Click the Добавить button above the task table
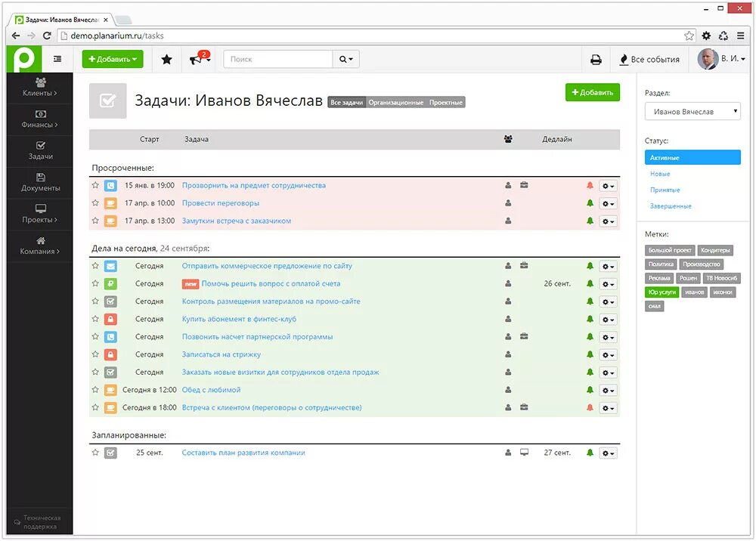The width and height of the screenshot is (756, 541). coord(593,92)
